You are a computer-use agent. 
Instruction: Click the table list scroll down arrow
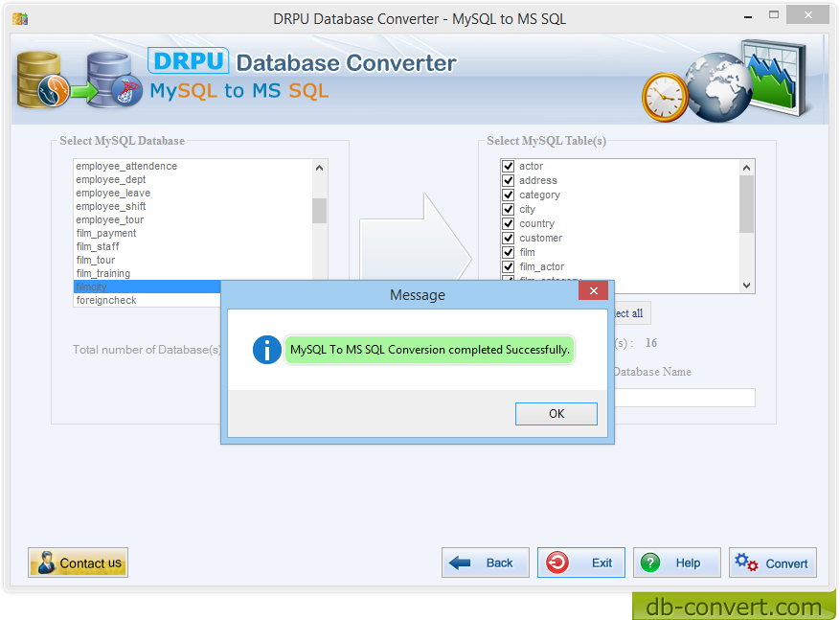click(x=747, y=286)
